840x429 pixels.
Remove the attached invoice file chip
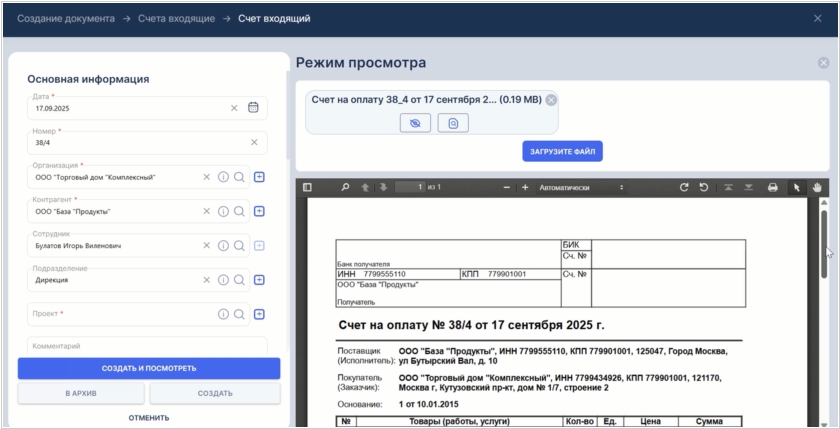[x=551, y=100]
